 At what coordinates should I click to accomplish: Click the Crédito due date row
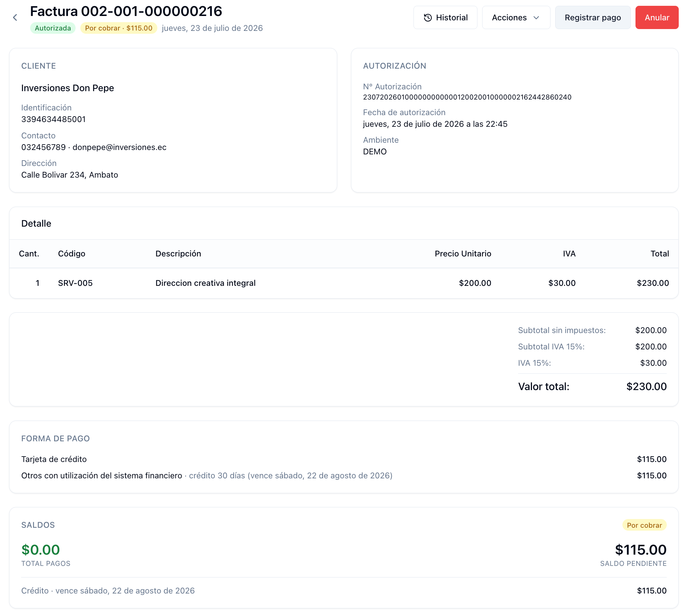(344, 591)
